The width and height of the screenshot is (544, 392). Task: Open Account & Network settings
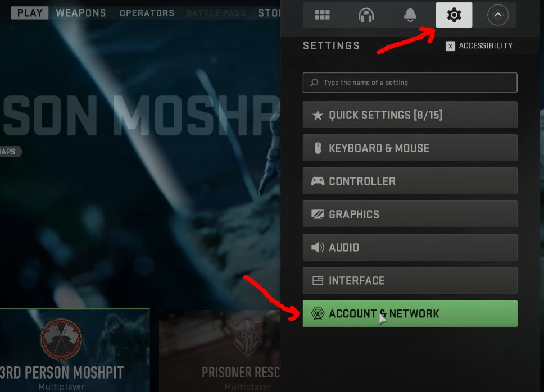[410, 313]
